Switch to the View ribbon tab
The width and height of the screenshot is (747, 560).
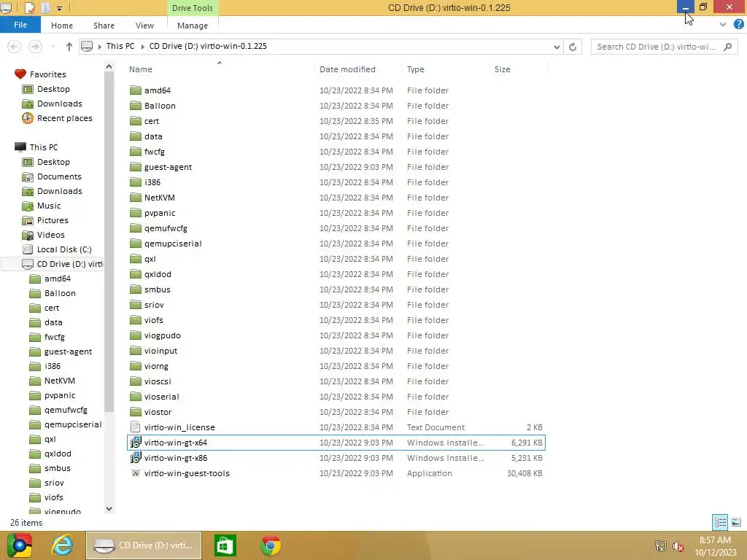pyautogui.click(x=144, y=26)
